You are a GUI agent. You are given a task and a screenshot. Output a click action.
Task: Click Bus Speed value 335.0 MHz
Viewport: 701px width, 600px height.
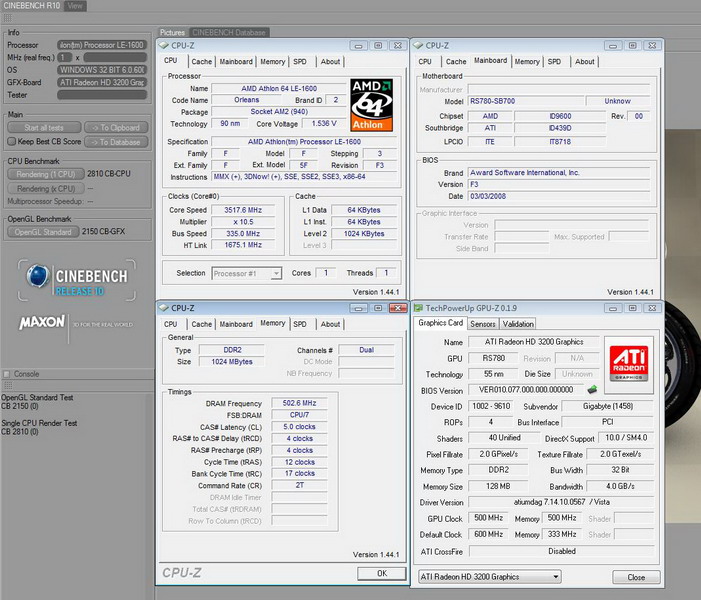pyautogui.click(x=243, y=233)
